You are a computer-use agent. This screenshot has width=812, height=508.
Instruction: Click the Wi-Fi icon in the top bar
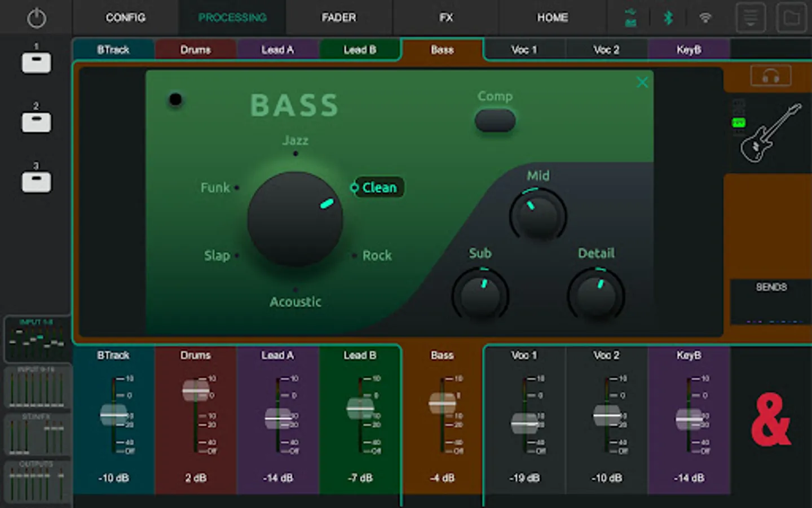pyautogui.click(x=705, y=17)
